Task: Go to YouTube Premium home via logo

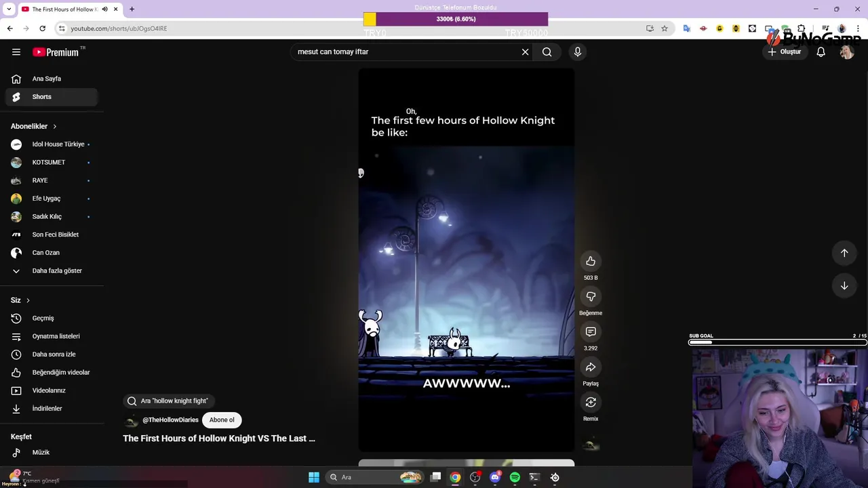Action: (x=56, y=52)
